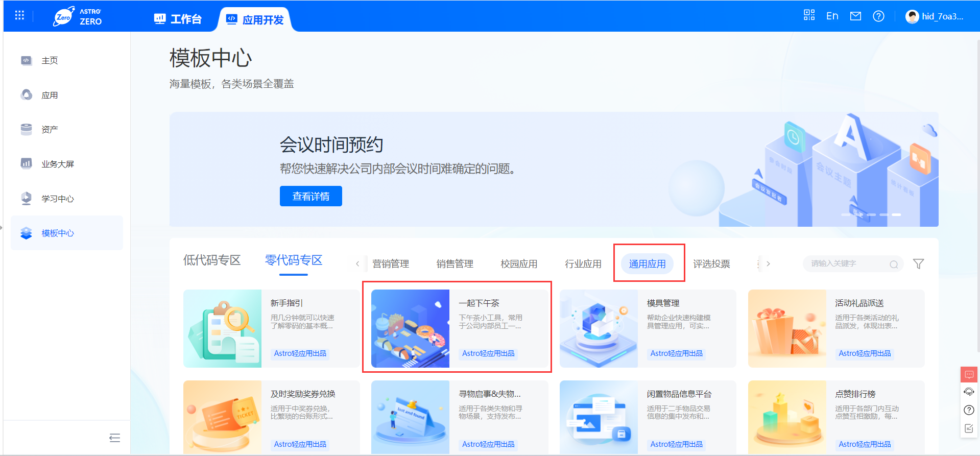Screen dimensions: 980x456
Task: Open the 新手指引 template thumbnail
Action: pyautogui.click(x=222, y=328)
